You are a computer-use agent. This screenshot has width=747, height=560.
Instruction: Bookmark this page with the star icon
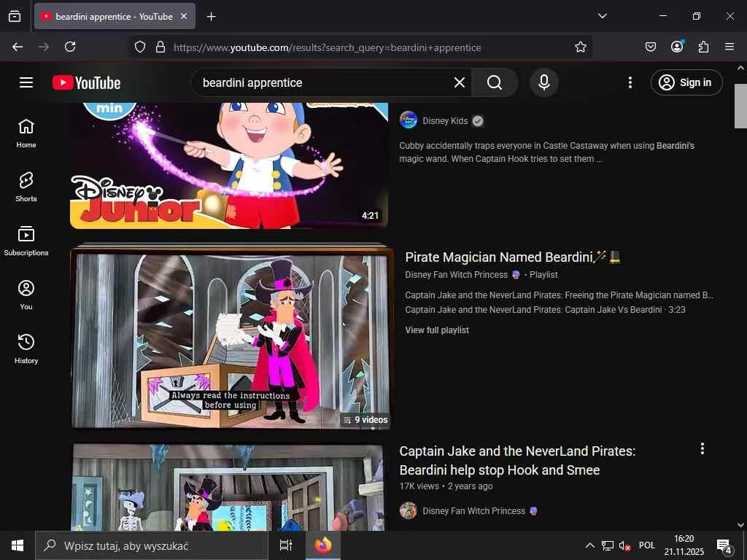click(x=580, y=47)
